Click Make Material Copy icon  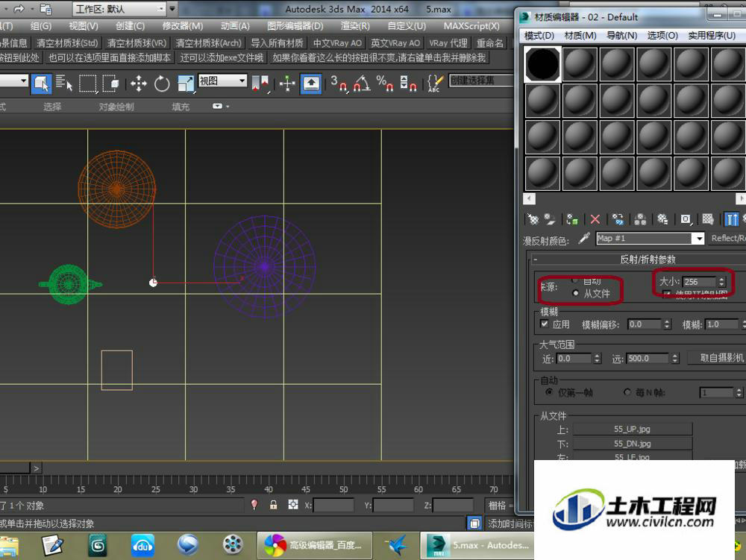pyautogui.click(x=618, y=219)
